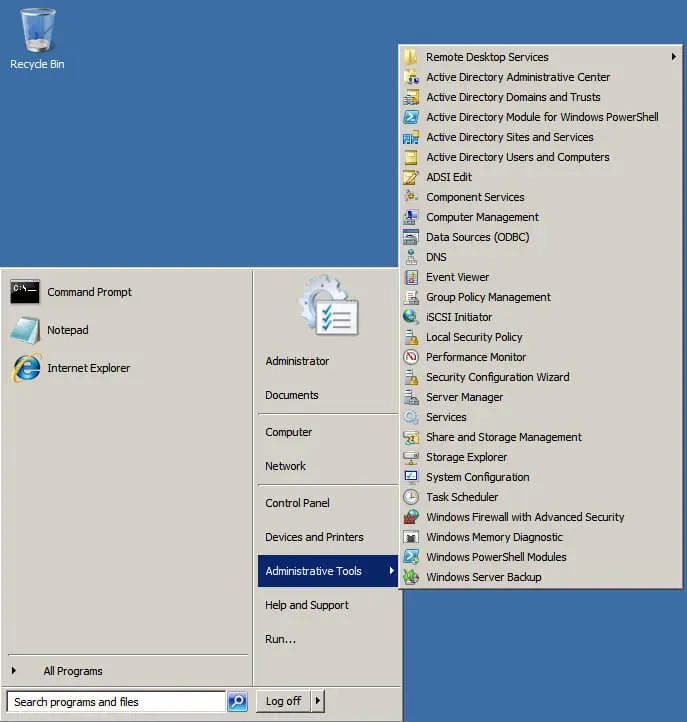The width and height of the screenshot is (687, 722).
Task: Click the Security Configuration Wizard icon
Action: click(411, 377)
